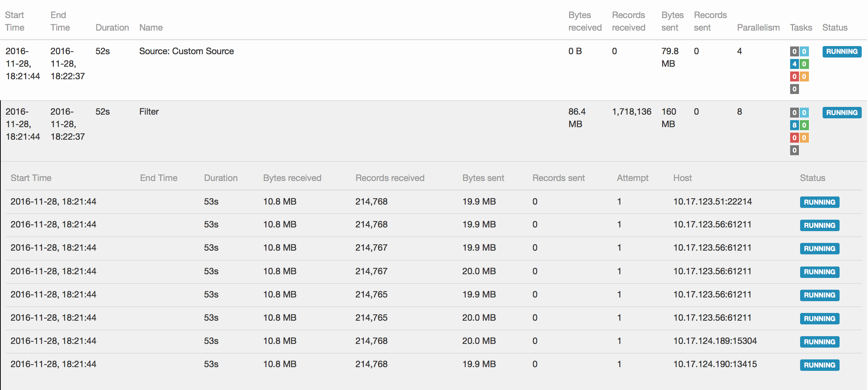Click the Parallelism column header

758,28
